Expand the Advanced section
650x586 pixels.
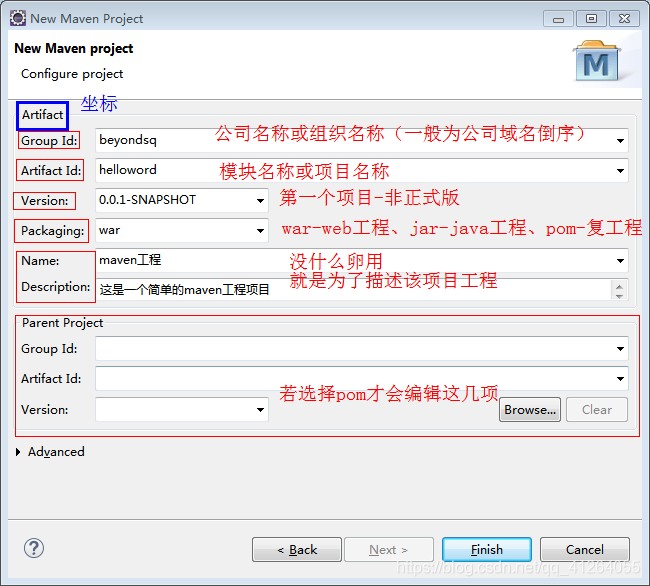[x=18, y=452]
